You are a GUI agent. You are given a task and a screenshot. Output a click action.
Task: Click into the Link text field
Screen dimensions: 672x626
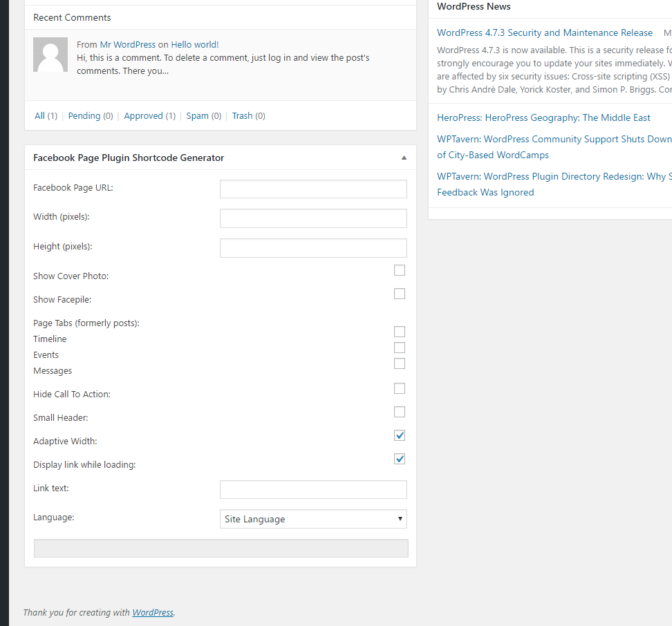pyautogui.click(x=313, y=489)
